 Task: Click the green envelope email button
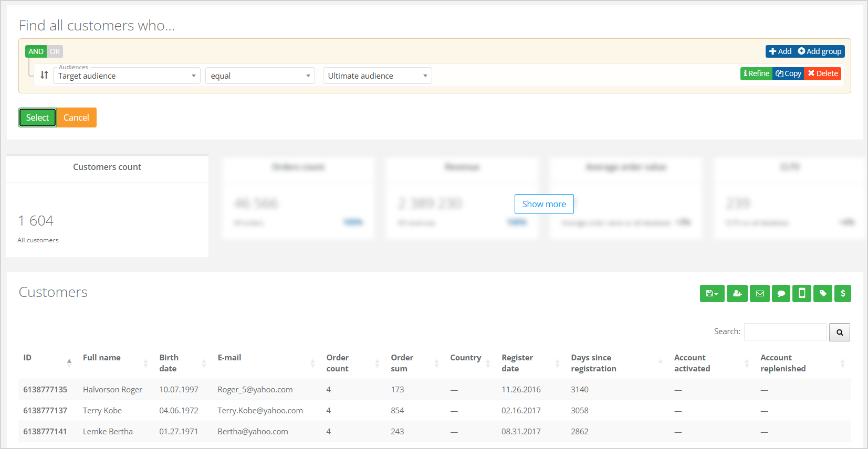click(760, 294)
